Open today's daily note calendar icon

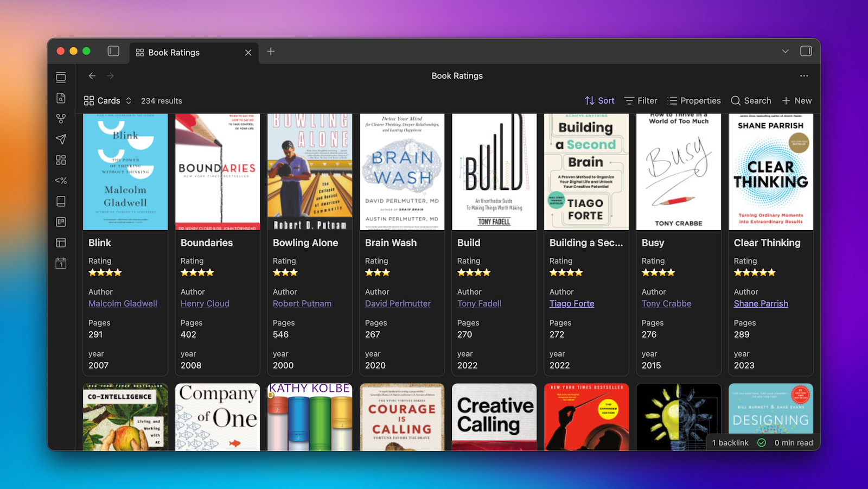[61, 263]
